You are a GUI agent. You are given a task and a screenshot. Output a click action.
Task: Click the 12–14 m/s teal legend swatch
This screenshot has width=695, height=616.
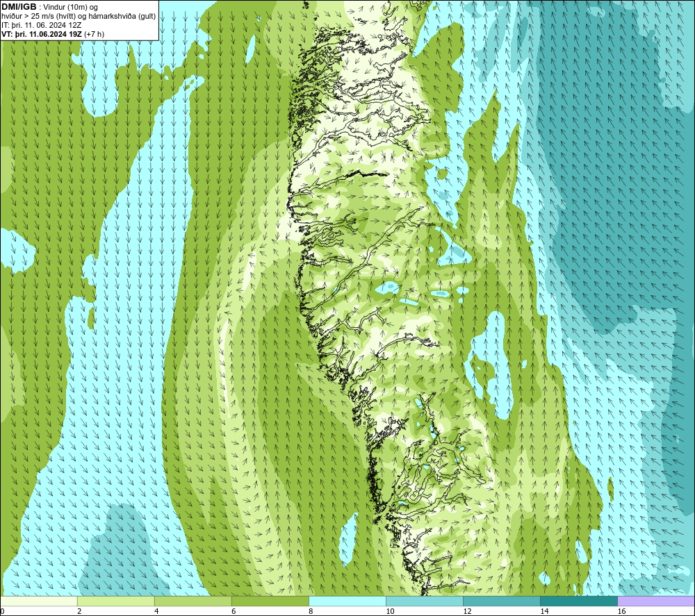502,601
